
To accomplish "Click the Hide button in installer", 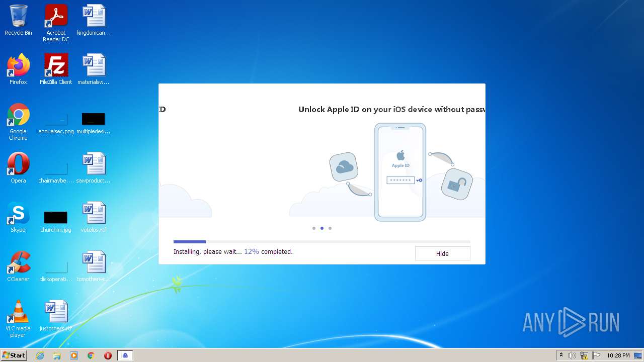I will 442,253.
